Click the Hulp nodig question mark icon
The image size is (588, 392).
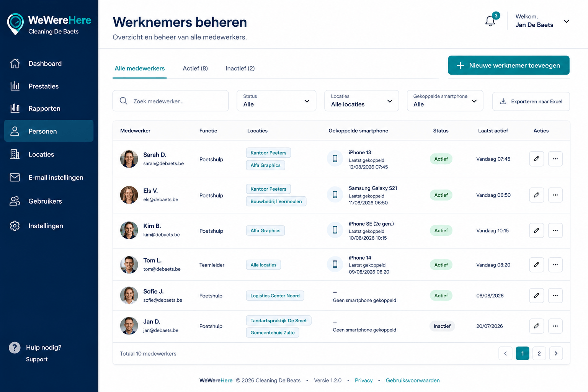pos(15,348)
